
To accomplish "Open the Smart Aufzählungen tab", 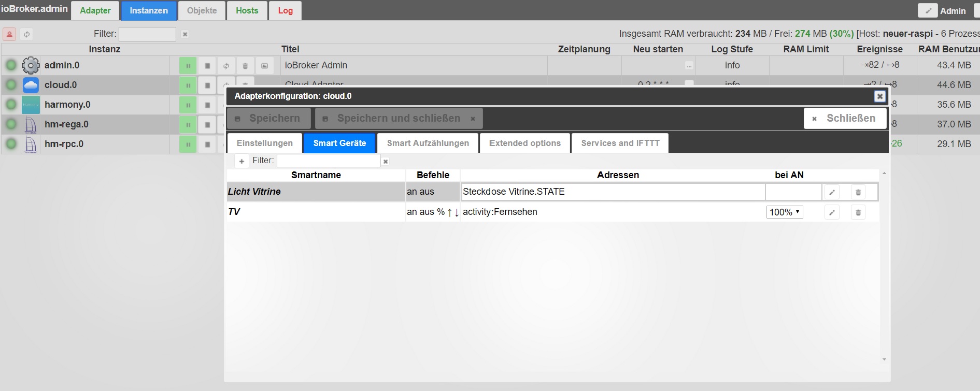I will [428, 143].
